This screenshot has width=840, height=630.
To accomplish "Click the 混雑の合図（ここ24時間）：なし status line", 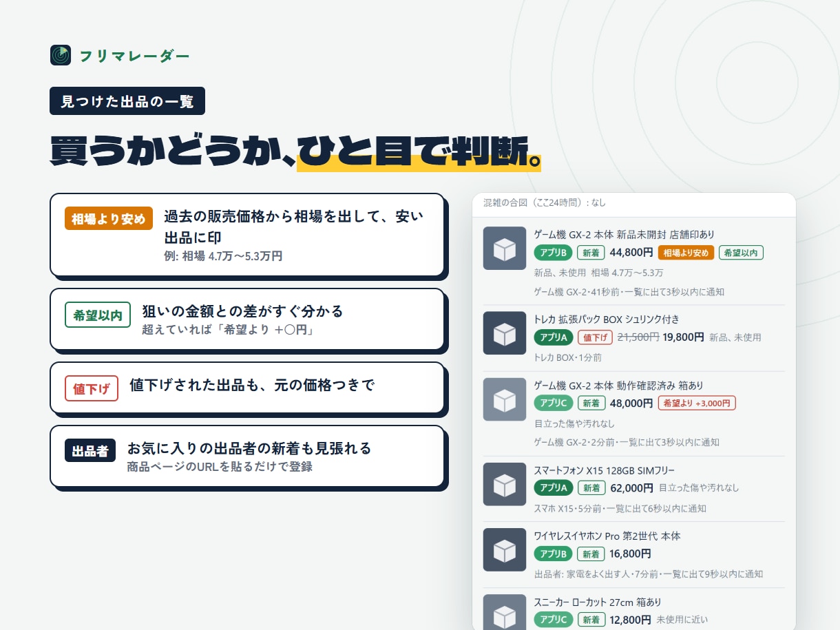I will 545,202.
